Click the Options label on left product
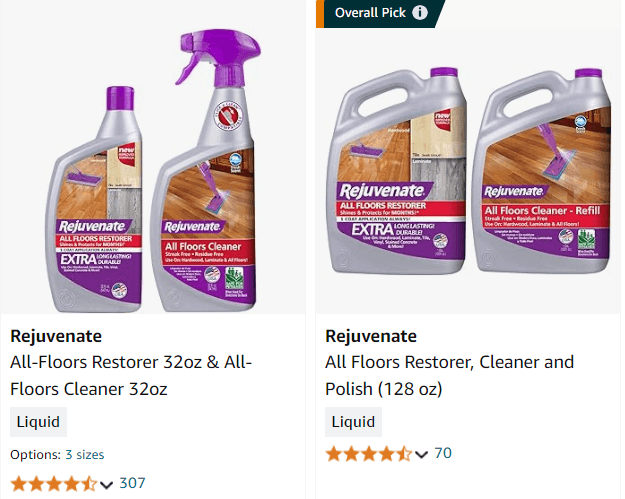This screenshot has height=499, width=625. pyautogui.click(x=36, y=454)
